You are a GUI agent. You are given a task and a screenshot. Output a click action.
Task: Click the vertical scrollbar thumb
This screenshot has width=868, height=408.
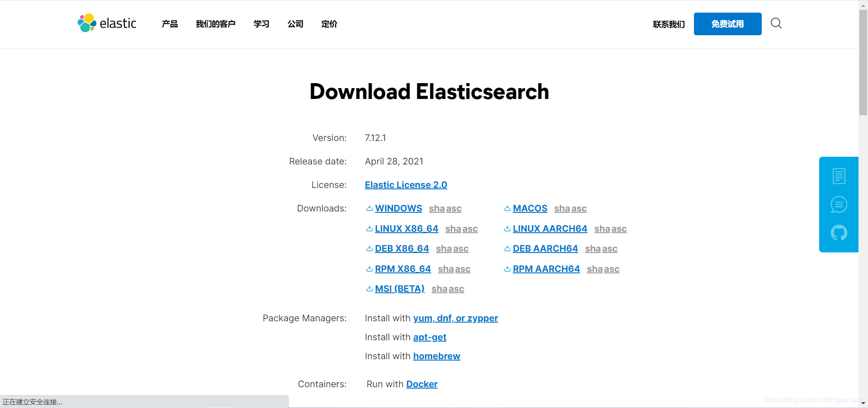coord(863,62)
